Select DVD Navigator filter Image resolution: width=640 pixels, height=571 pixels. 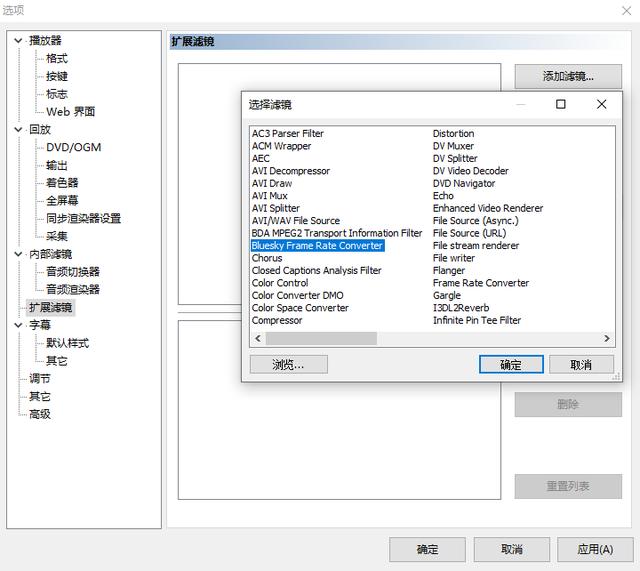point(464,183)
